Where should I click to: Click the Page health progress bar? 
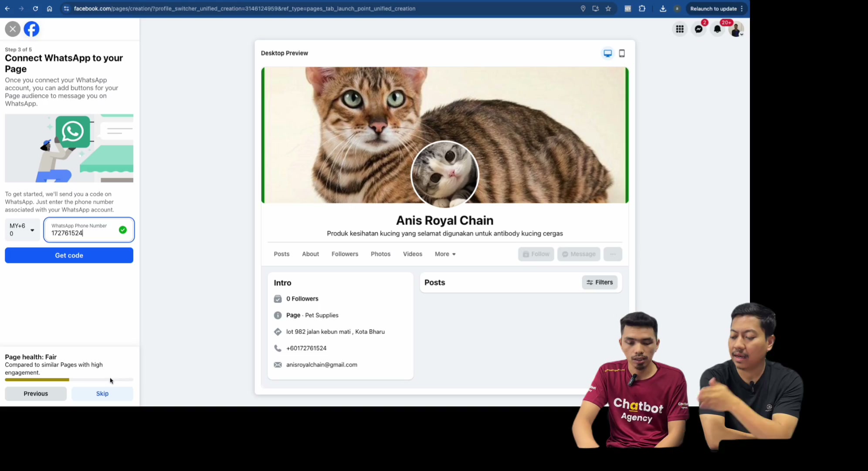[69, 380]
